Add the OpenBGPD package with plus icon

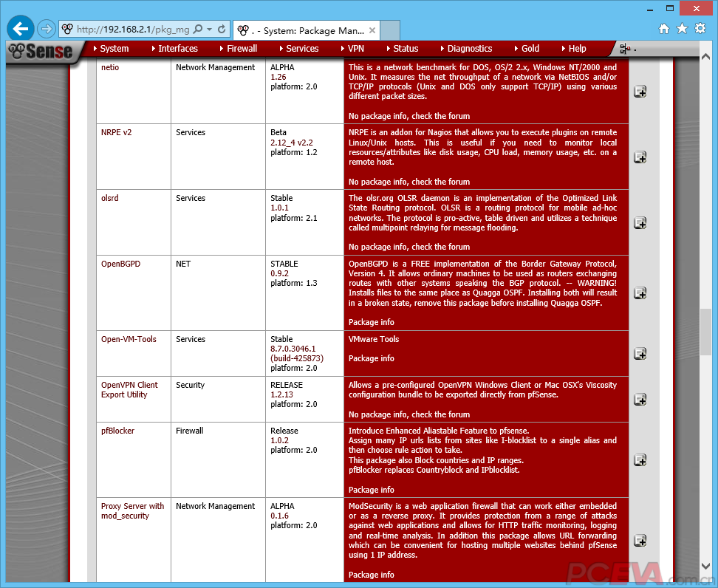[x=640, y=293]
